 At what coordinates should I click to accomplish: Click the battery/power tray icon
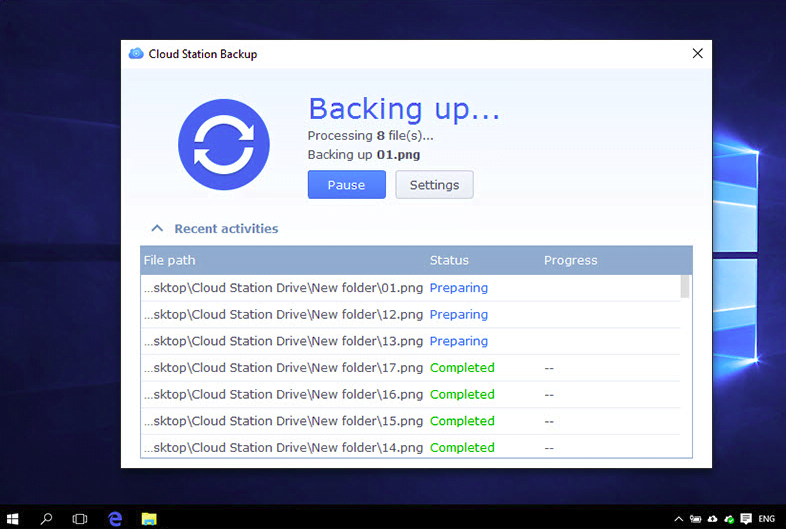[695, 519]
